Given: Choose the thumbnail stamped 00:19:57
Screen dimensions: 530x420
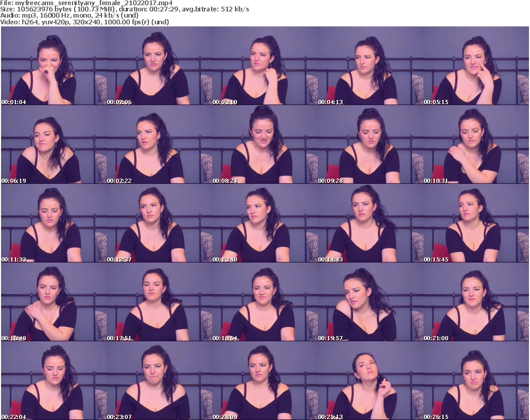Looking at the screenshot, I should (371, 302).
